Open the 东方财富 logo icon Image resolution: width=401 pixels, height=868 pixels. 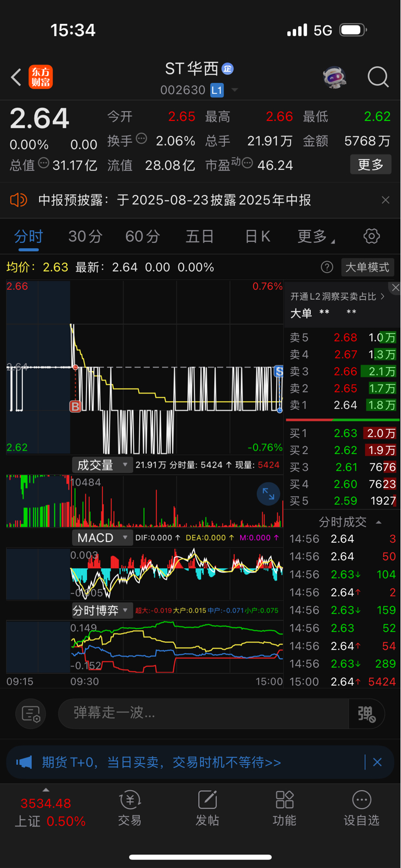tap(41, 77)
